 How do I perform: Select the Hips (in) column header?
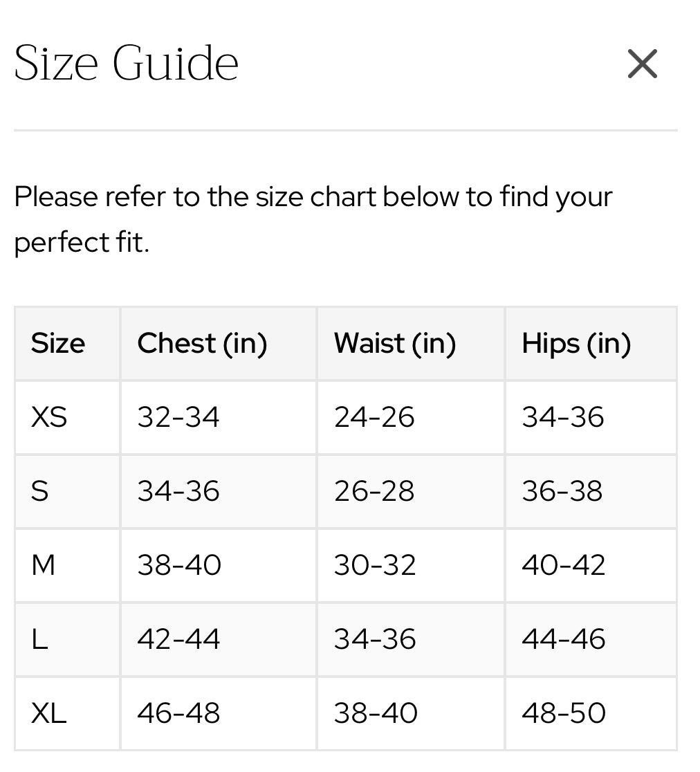[x=576, y=343]
